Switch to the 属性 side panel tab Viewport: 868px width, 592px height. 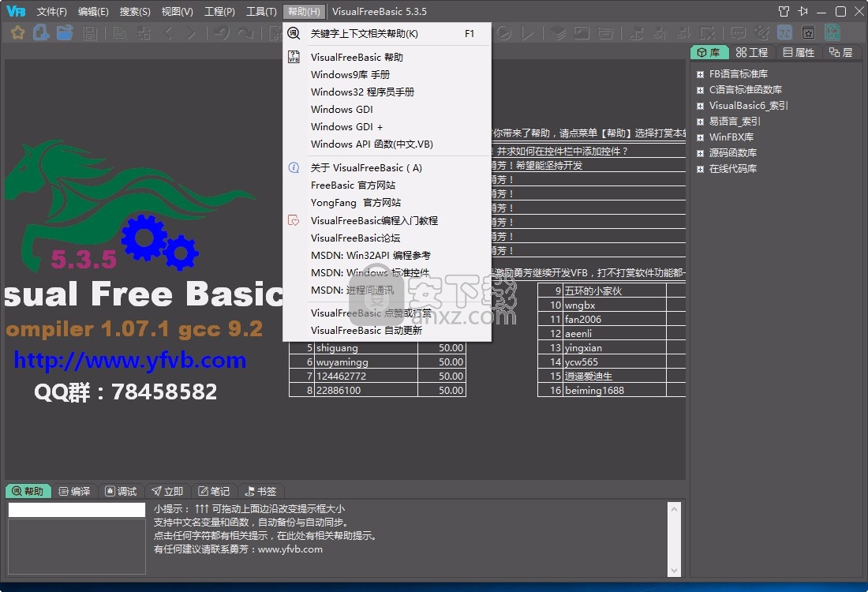799,53
